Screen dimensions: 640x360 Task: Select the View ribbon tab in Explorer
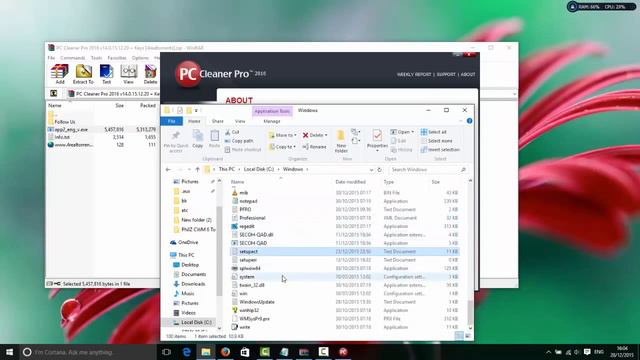[x=240, y=121]
